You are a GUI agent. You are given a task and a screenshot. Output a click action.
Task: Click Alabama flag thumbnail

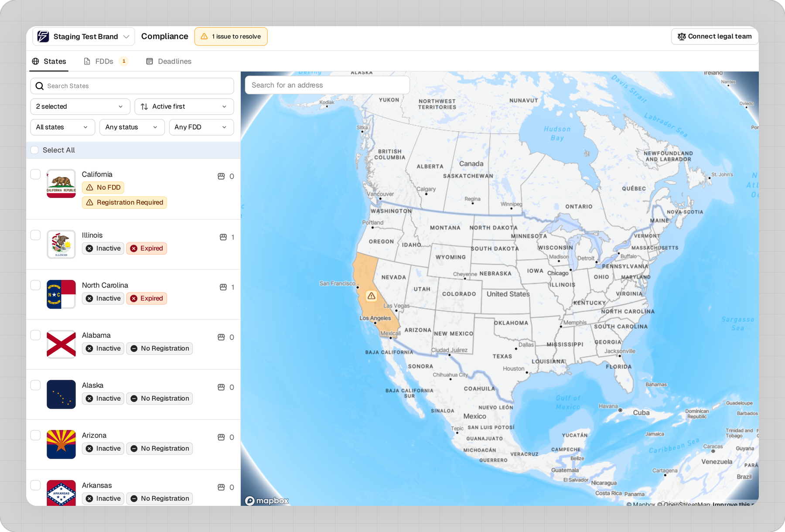[61, 344]
